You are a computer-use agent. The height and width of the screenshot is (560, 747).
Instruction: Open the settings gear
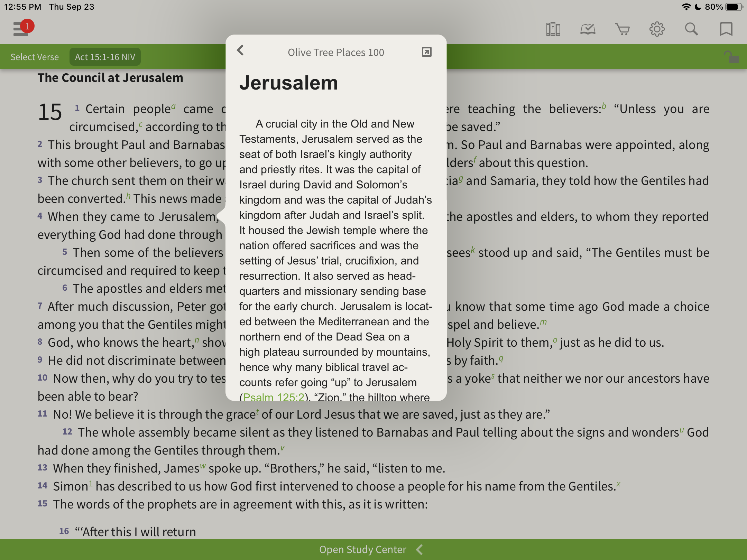point(657,29)
